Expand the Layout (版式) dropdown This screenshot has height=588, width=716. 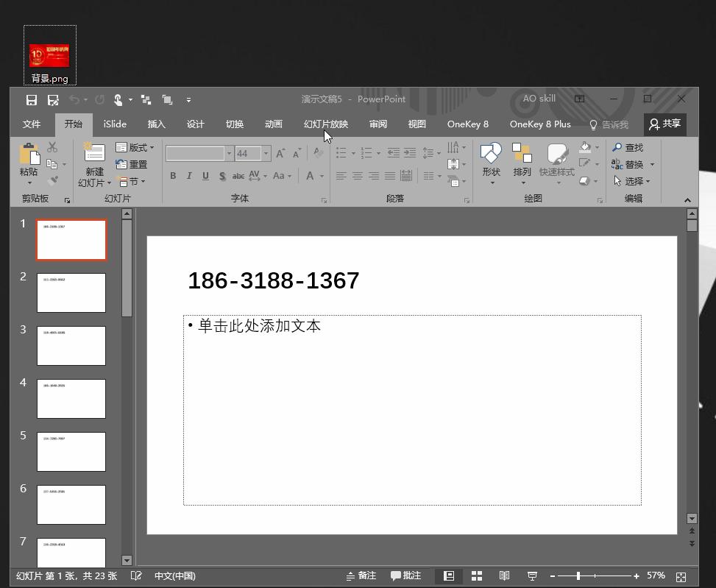point(135,148)
